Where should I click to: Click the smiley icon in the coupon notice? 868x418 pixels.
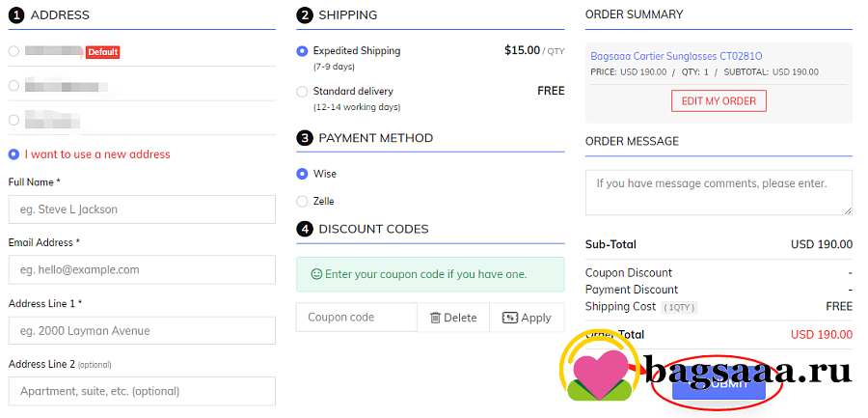pyautogui.click(x=316, y=274)
